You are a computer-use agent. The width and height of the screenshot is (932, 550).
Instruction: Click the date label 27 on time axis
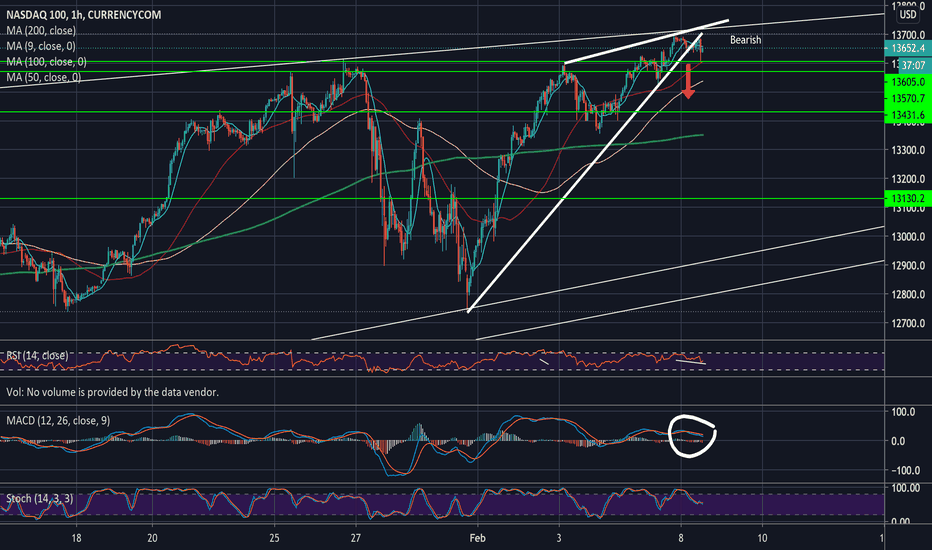tap(355, 538)
